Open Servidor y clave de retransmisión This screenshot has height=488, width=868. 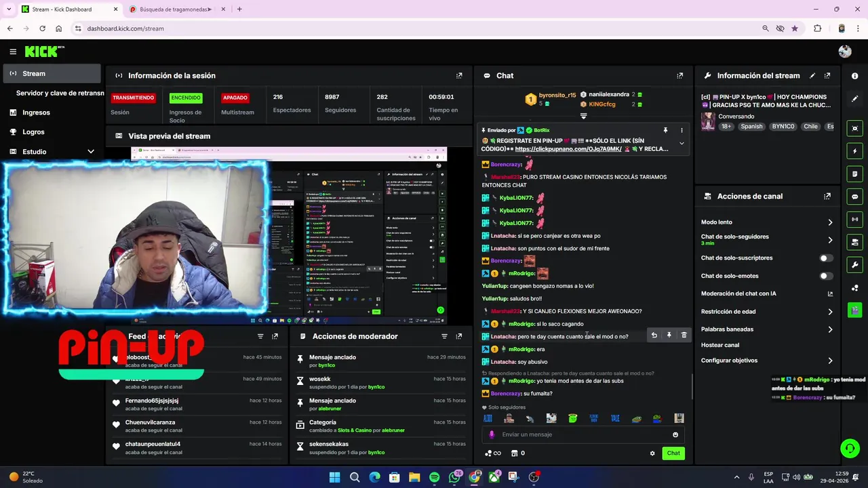pyautogui.click(x=60, y=93)
